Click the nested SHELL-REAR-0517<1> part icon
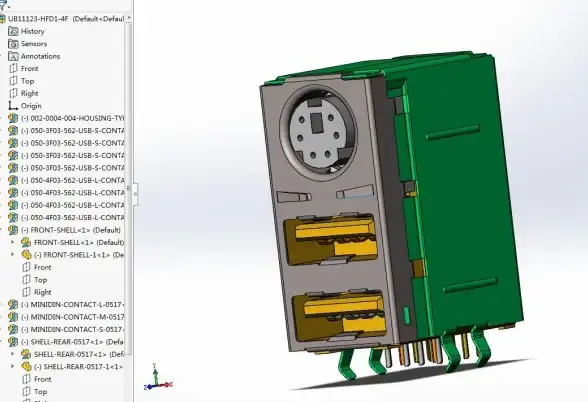The image size is (588, 402). tap(26, 354)
